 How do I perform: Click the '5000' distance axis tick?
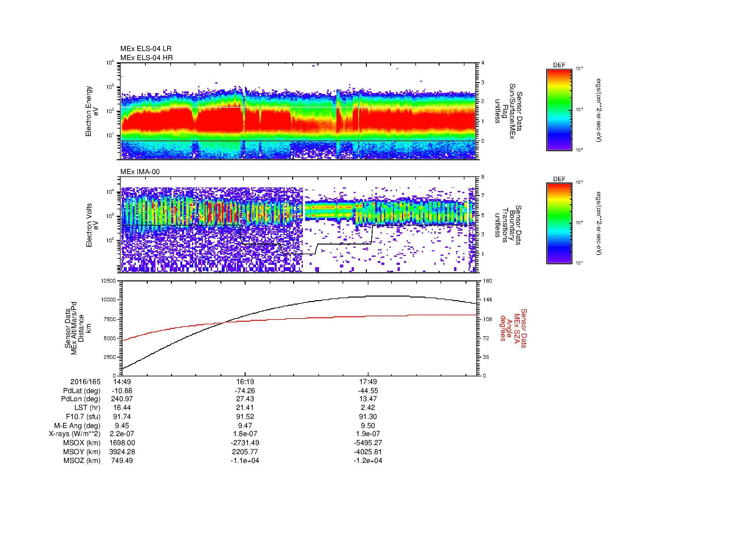point(110,338)
